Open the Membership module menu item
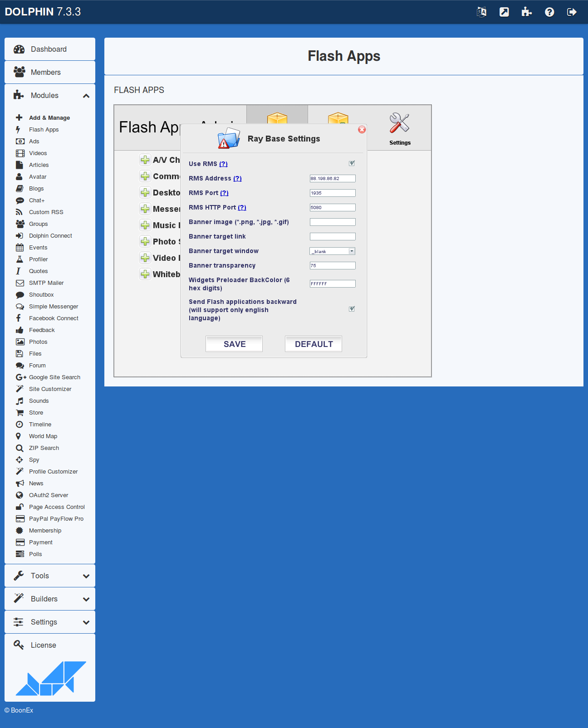Image resolution: width=588 pixels, height=728 pixels. pyautogui.click(x=45, y=531)
